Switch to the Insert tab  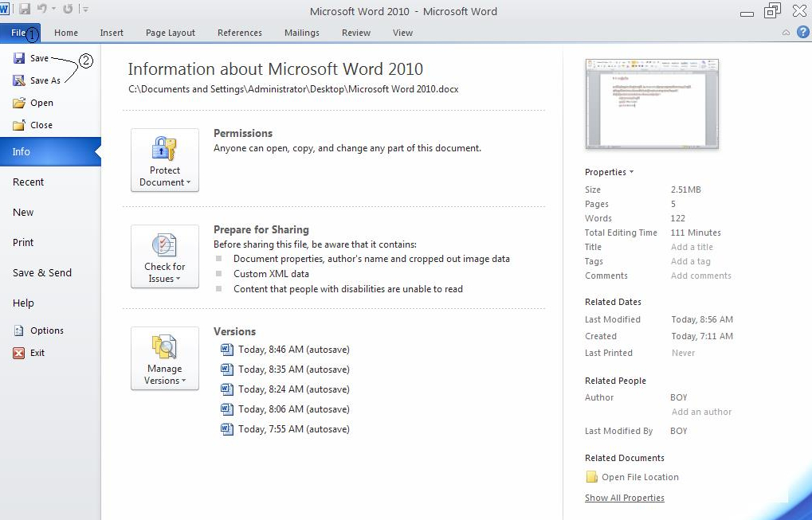tap(112, 33)
